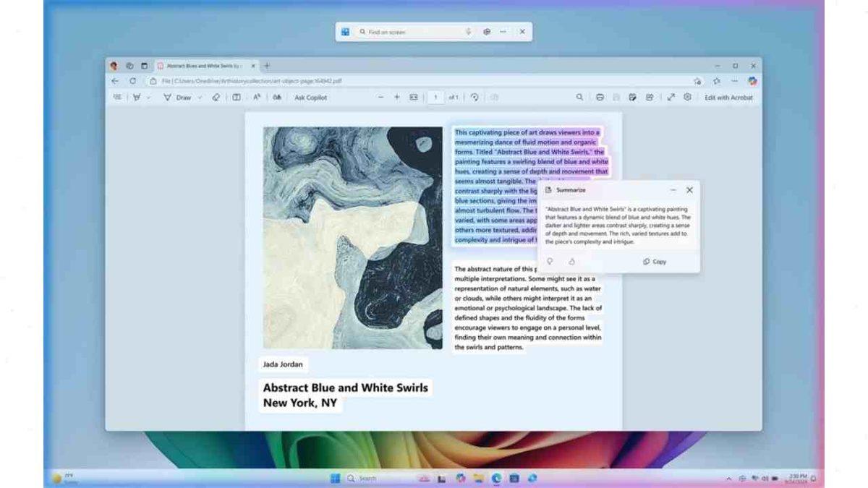Rotate the PDF page

[x=473, y=98]
